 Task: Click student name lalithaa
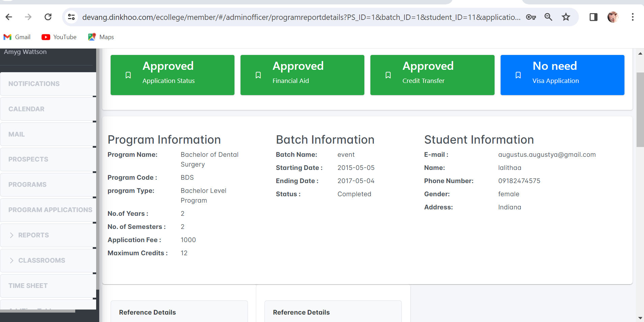[x=510, y=168]
